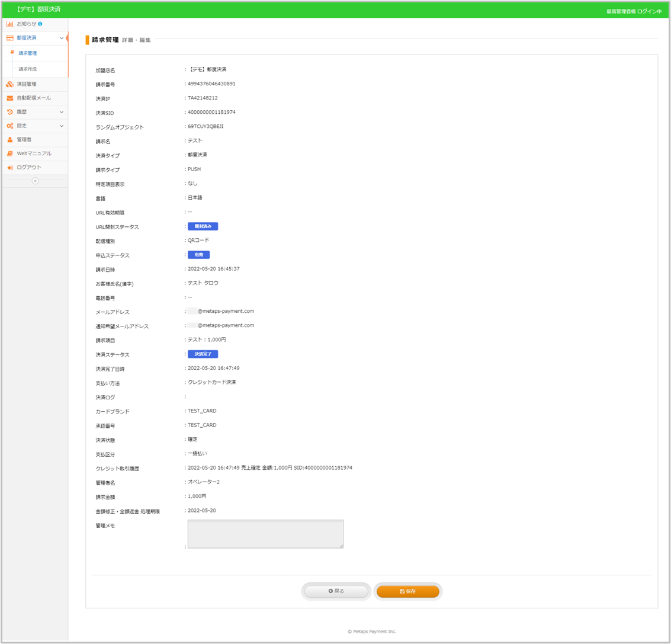Click the Webマニュアル book icon
This screenshot has height=644, width=671.
tap(10, 153)
